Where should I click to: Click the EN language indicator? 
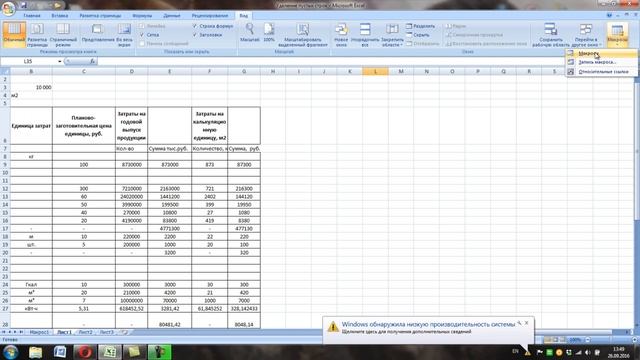tap(515, 351)
